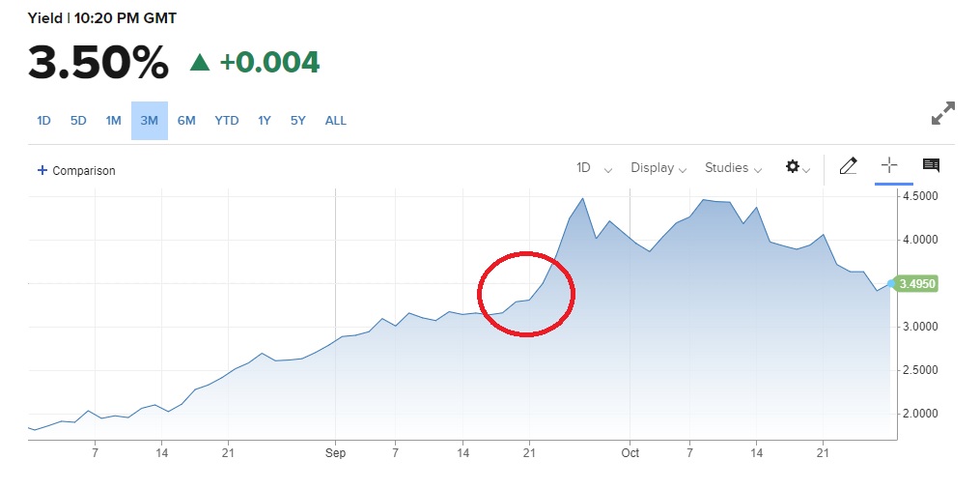Open the Display dropdown
The width and height of the screenshot is (980, 489).
[658, 168]
